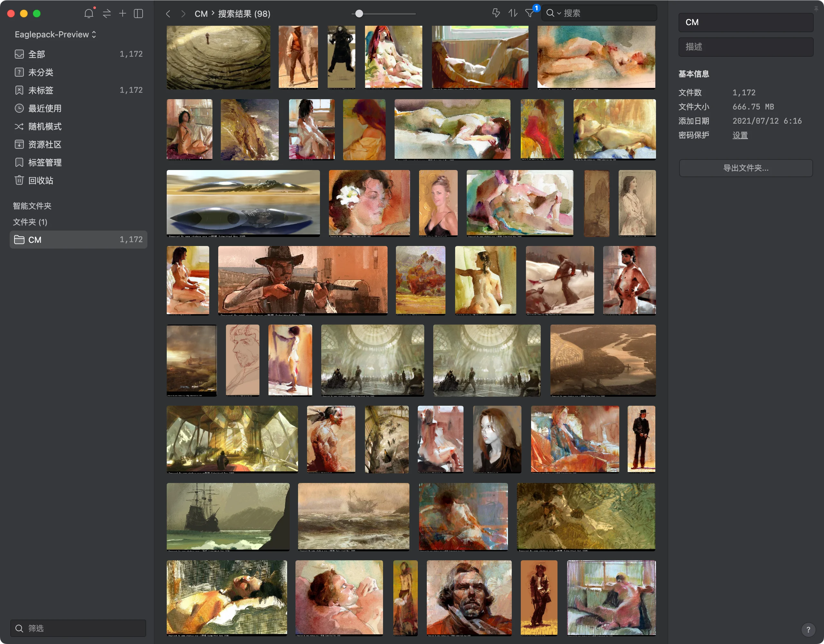824x644 pixels.
Task: Open the woman with white flower thumbnail
Action: click(x=370, y=203)
